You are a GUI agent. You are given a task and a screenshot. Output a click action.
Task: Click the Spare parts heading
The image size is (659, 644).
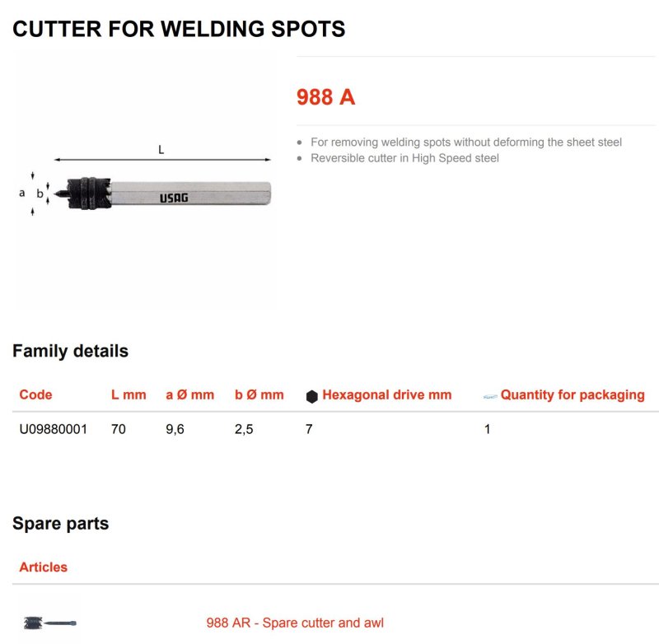tap(60, 524)
